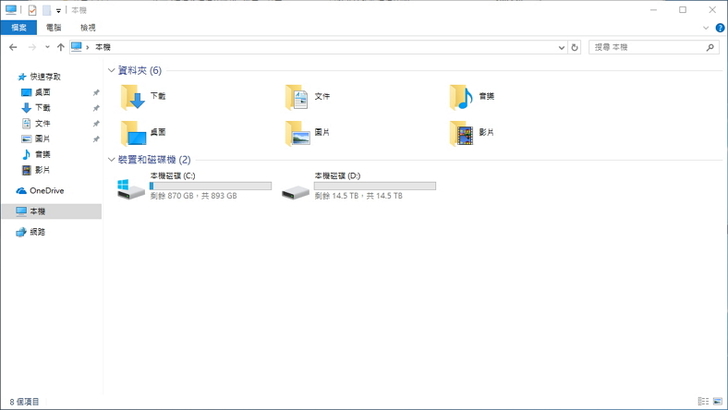Expand the address bar history dropdown
This screenshot has height=410, width=728.
coord(561,47)
